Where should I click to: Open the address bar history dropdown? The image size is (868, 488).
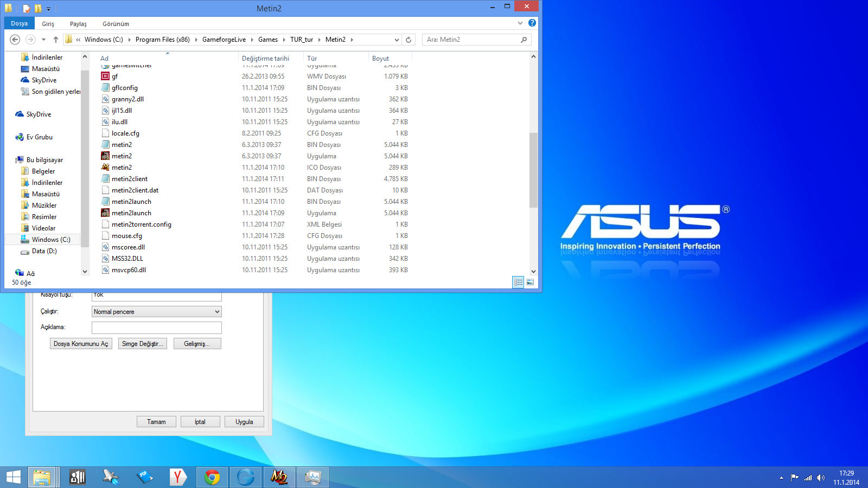pos(397,40)
